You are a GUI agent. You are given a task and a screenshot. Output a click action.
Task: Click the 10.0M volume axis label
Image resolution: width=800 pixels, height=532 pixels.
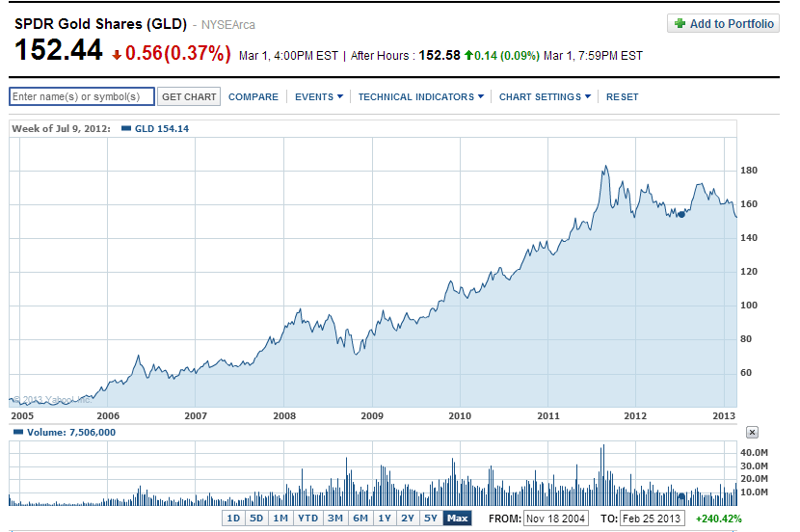754,492
